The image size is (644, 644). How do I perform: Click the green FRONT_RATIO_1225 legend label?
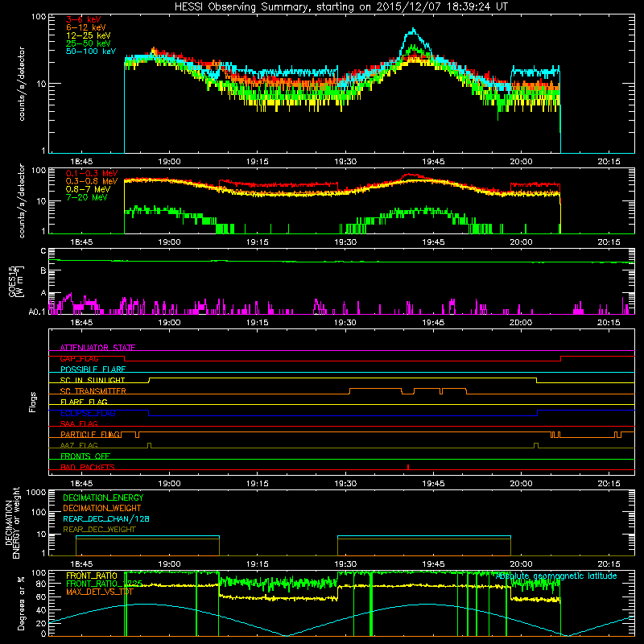coord(105,584)
